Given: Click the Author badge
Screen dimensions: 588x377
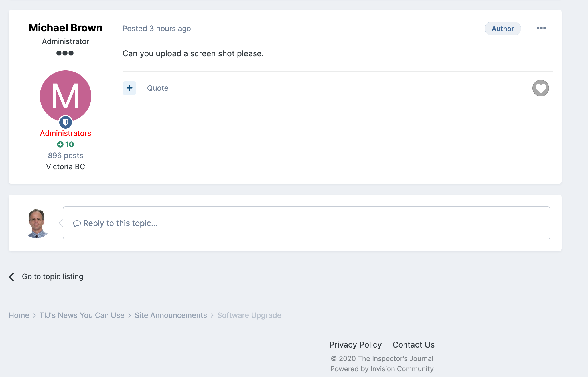Looking at the screenshot, I should coord(502,29).
